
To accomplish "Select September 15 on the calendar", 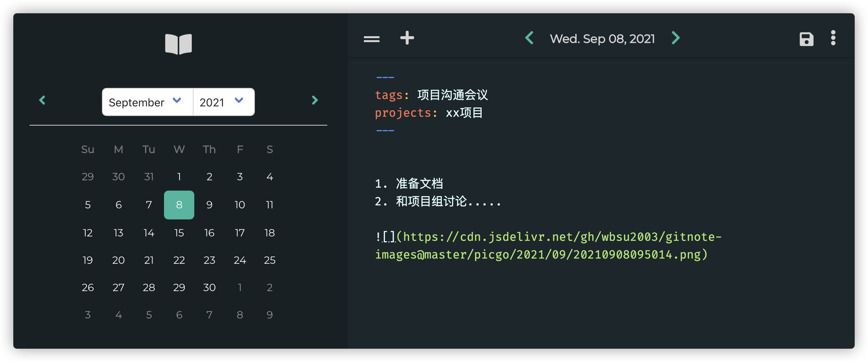I will [179, 232].
